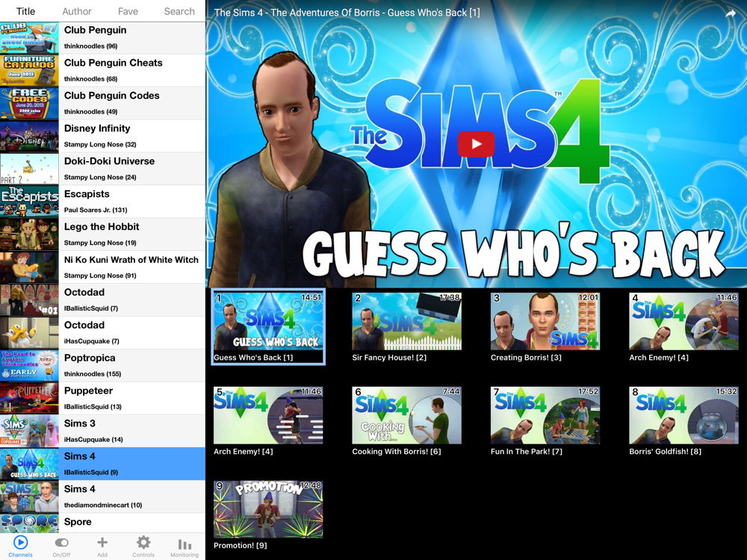Tap the 'Sir Fancy House! [2]' caption

389,358
